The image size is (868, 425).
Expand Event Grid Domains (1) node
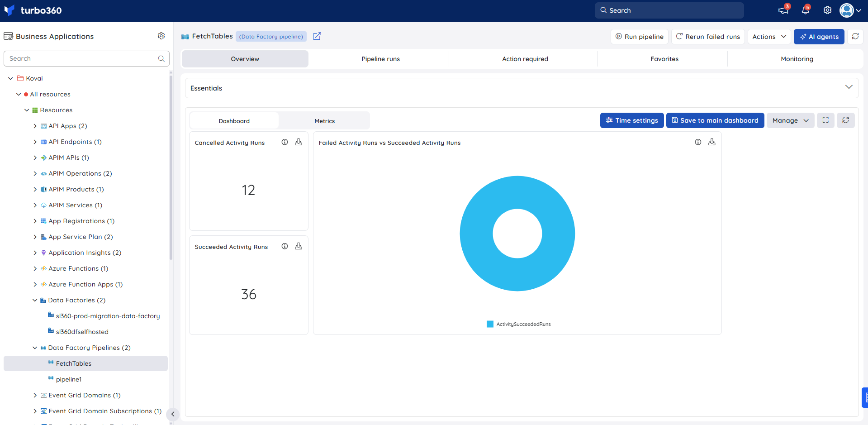pyautogui.click(x=35, y=395)
